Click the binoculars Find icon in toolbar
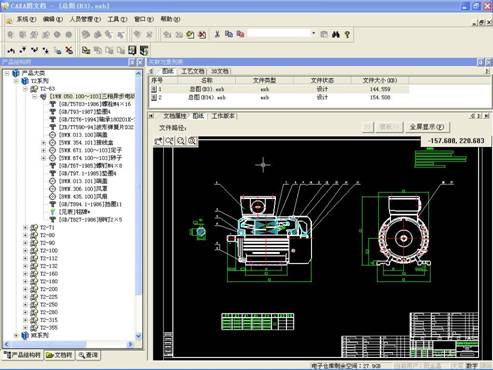This screenshot has height=370, width=493. pyautogui.click(x=335, y=34)
